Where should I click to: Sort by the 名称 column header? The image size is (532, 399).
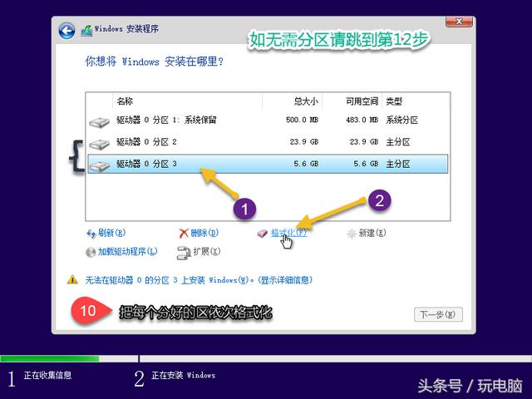point(125,101)
